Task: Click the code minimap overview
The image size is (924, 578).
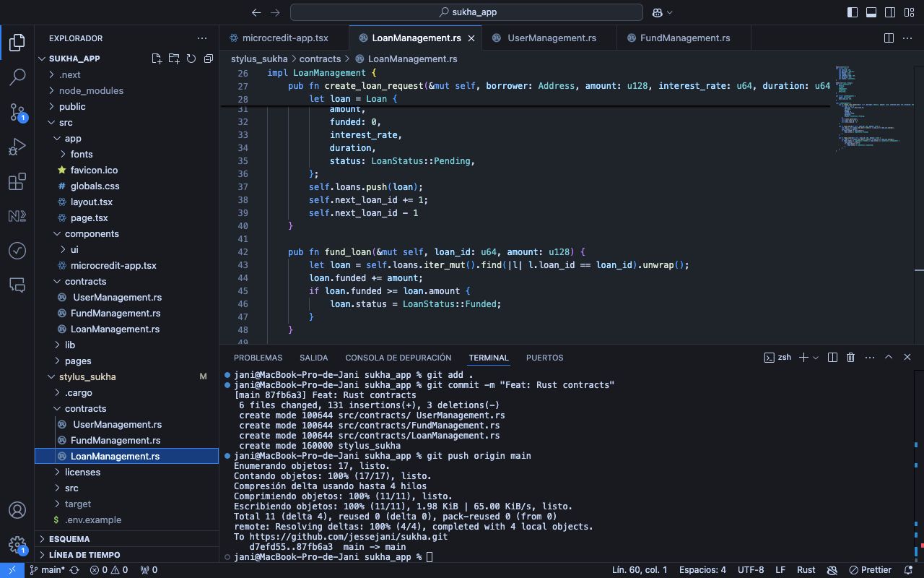Action: click(873, 108)
